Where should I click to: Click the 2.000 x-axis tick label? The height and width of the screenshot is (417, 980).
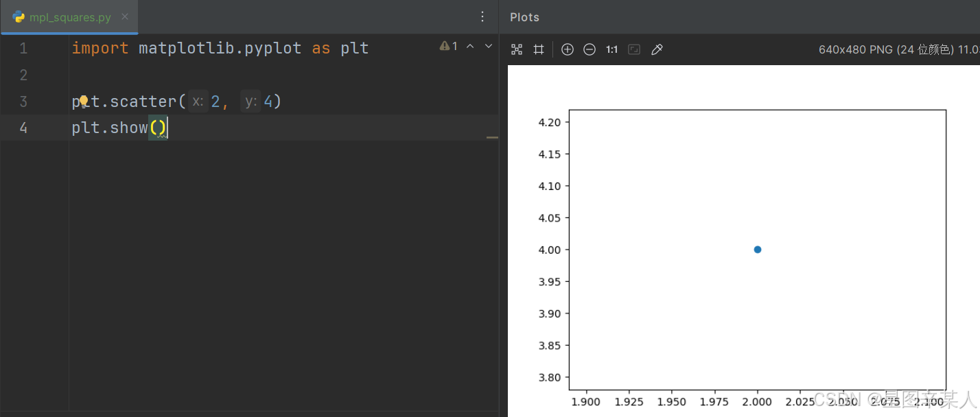coord(758,401)
